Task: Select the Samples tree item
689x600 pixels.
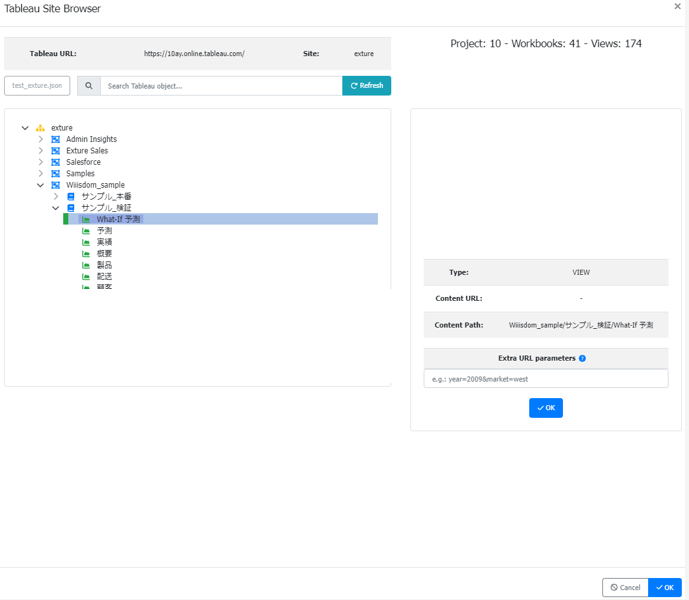Action: coord(80,174)
